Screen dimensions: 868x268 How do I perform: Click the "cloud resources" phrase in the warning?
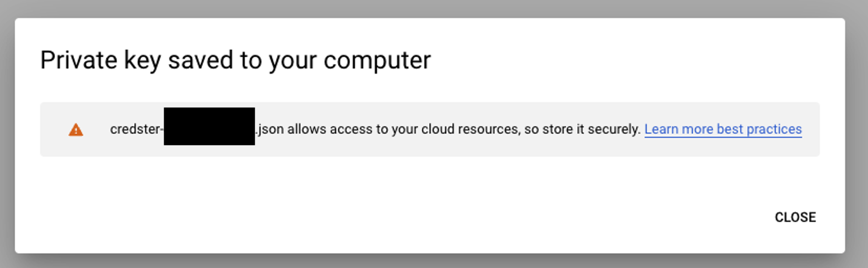(470, 129)
